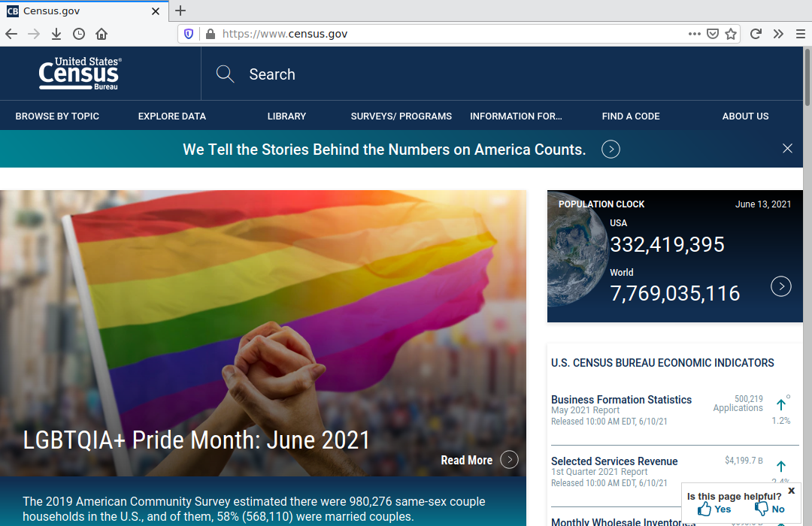The height and width of the screenshot is (526, 812).
Task: Click the Population Clock arrow button
Action: pyautogui.click(x=781, y=286)
